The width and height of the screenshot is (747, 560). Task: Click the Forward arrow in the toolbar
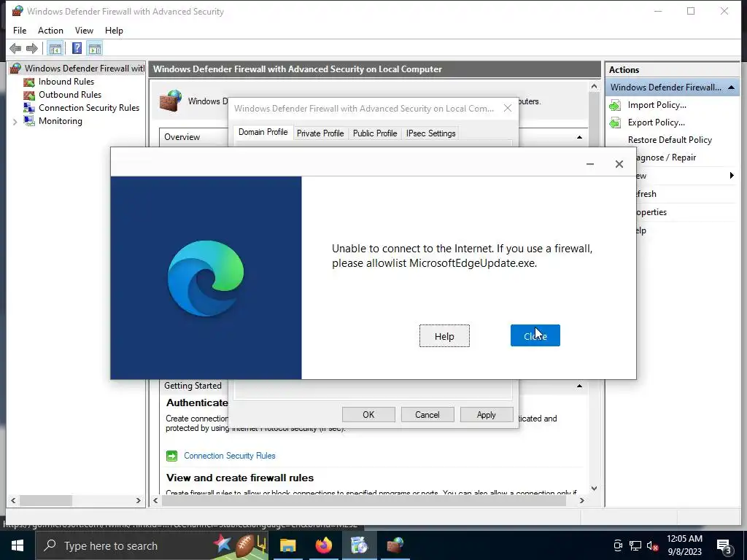(32, 48)
